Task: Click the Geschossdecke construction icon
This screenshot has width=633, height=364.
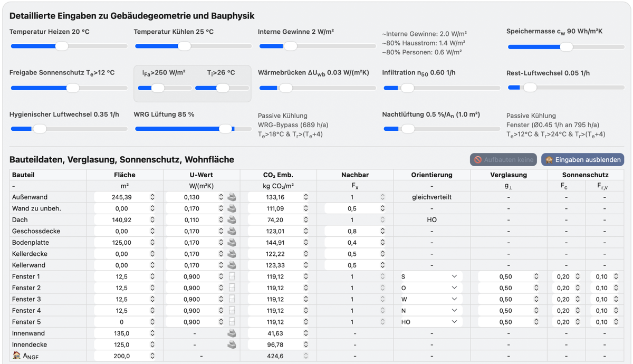Action: (x=232, y=231)
